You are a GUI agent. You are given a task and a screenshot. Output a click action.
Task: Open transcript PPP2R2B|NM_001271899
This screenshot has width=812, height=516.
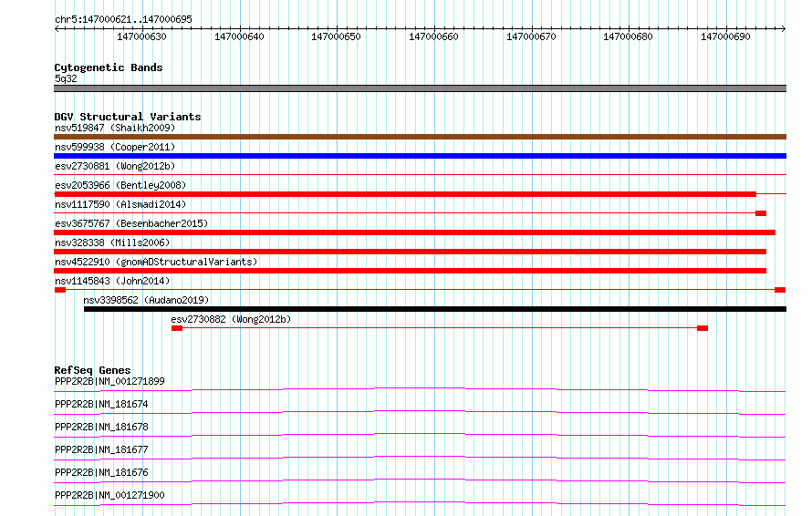[x=109, y=381]
